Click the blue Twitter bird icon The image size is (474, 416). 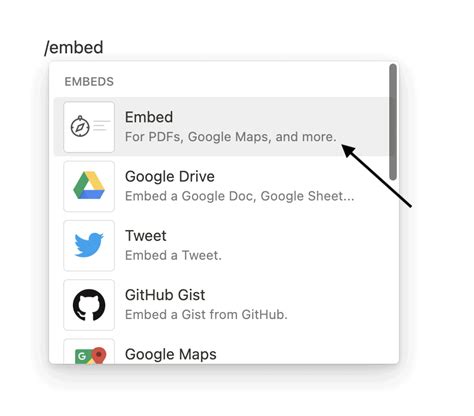click(x=89, y=245)
